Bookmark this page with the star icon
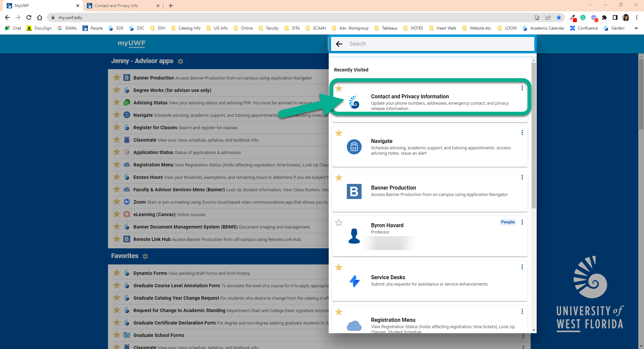The image size is (644, 349). [559, 17]
